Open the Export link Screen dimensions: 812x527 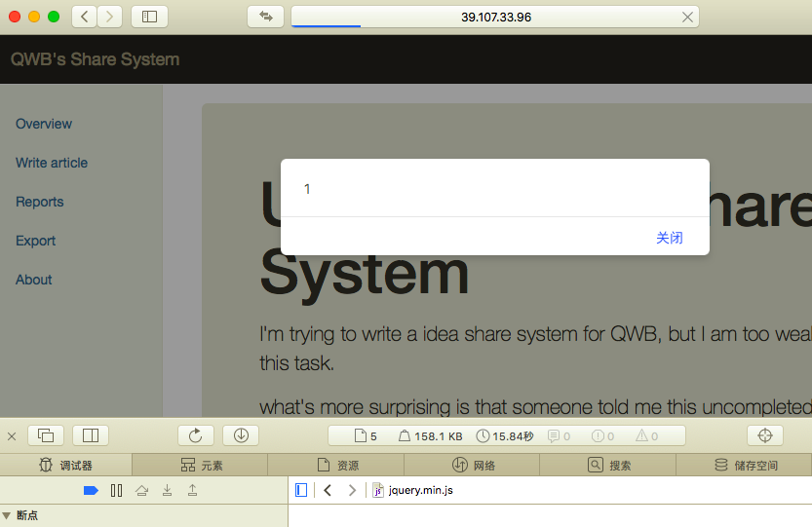(35, 241)
